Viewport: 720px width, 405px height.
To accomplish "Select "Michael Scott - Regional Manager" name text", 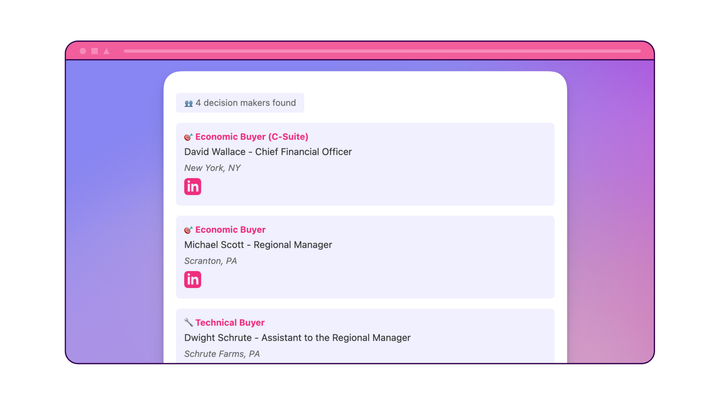I will [x=258, y=245].
